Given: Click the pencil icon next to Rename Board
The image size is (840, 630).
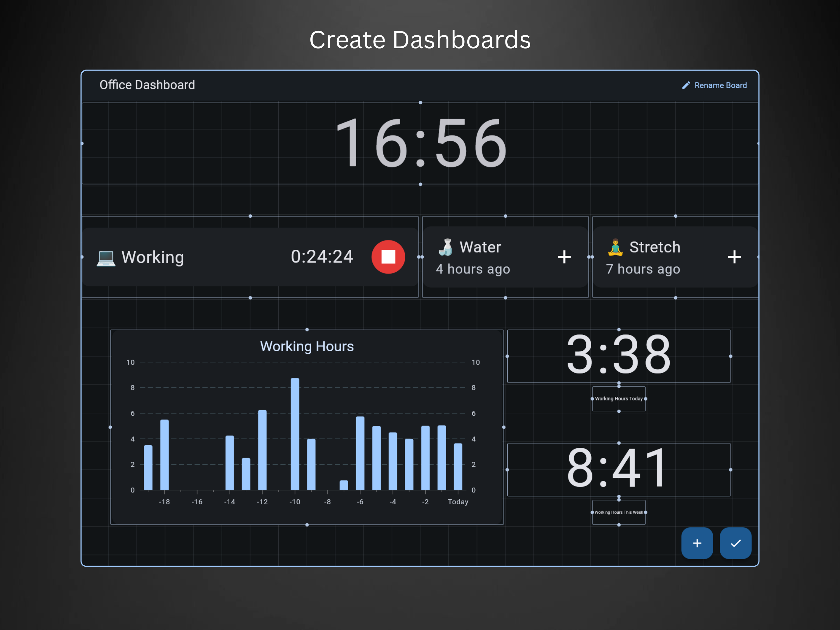Looking at the screenshot, I should [x=686, y=85].
